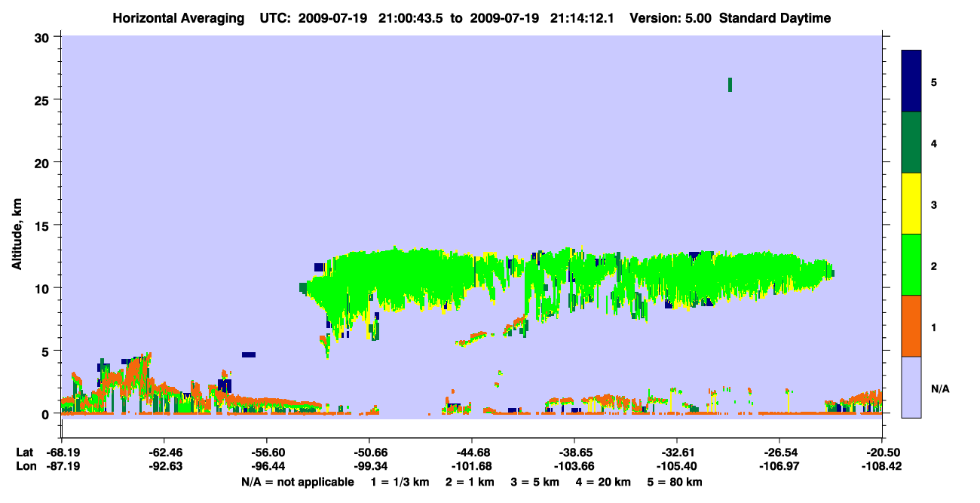Click longitude value -92.63
The height and width of the screenshot is (503, 980).
pos(164,466)
